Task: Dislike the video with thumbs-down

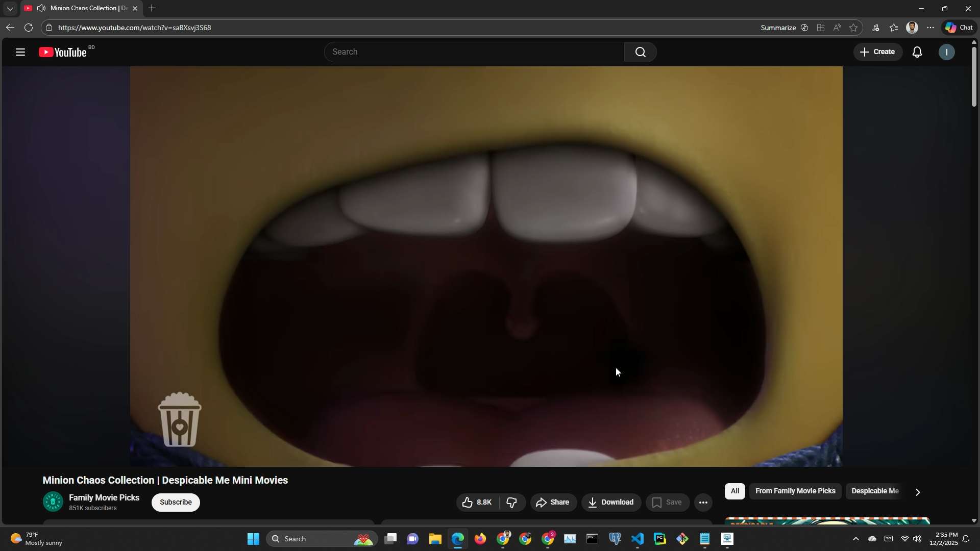Action: point(512,503)
